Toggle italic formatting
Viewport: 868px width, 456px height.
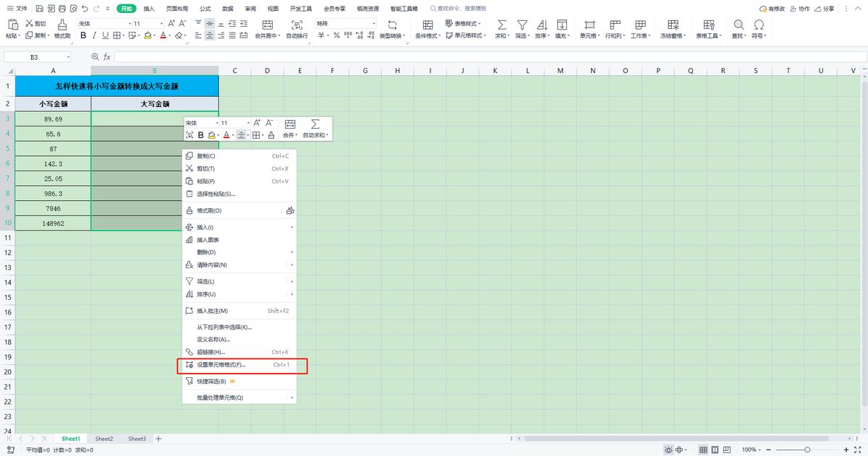coord(94,35)
